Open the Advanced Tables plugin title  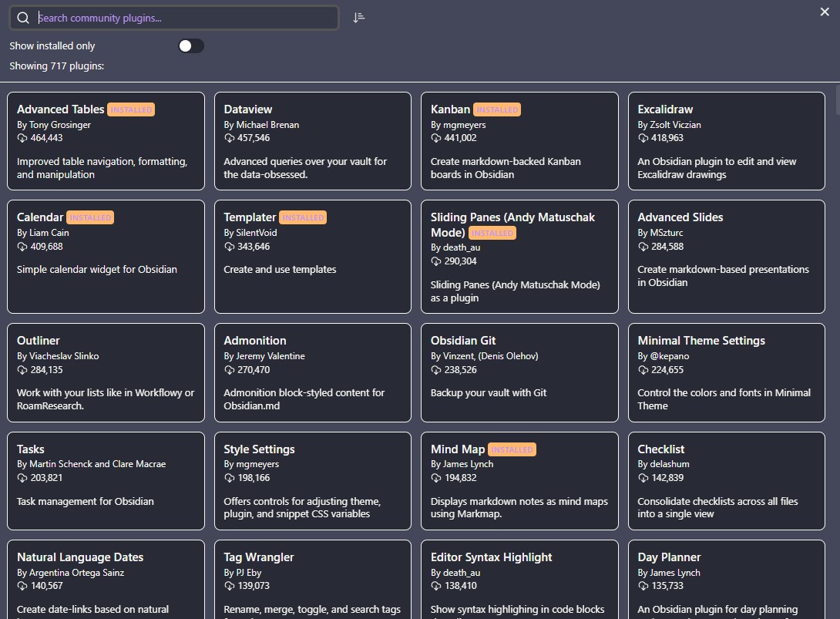(61, 109)
